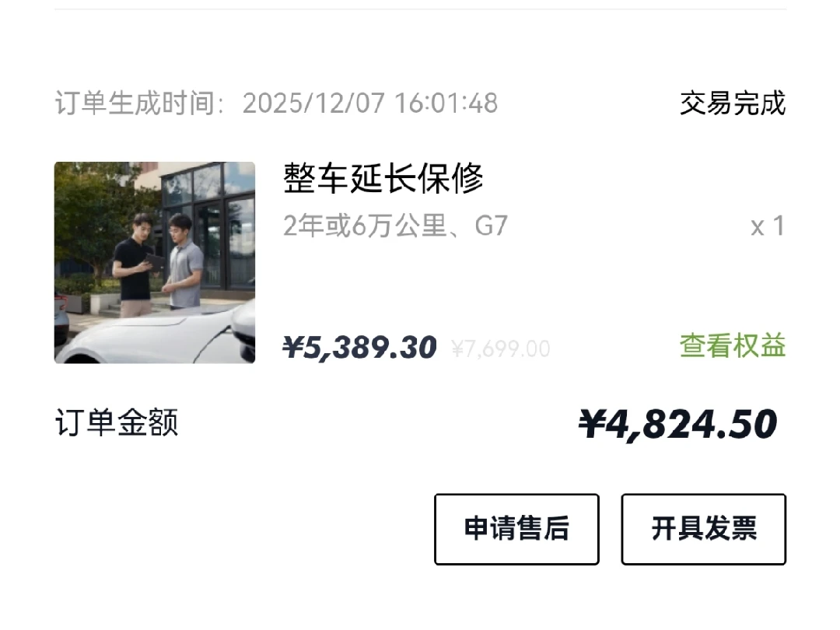This screenshot has height=630, width=840.
Task: Click the white car in product photo
Action: click(161, 334)
